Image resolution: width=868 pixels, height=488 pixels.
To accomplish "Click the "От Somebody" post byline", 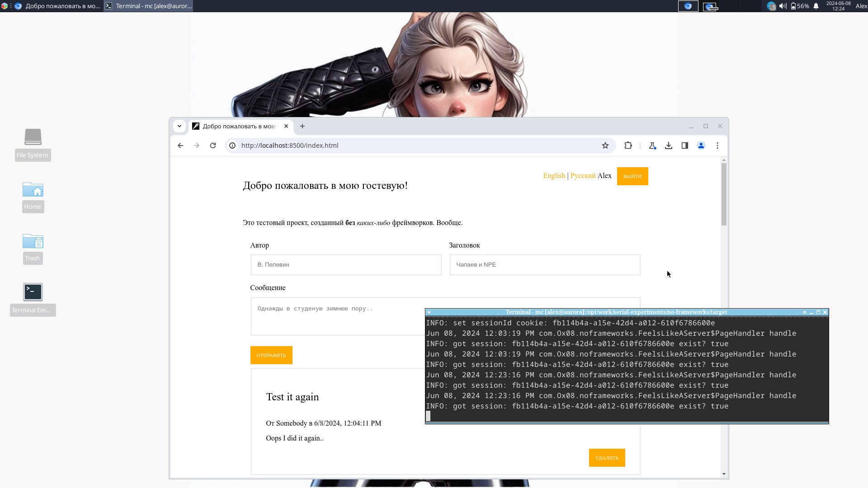I will click(324, 423).
